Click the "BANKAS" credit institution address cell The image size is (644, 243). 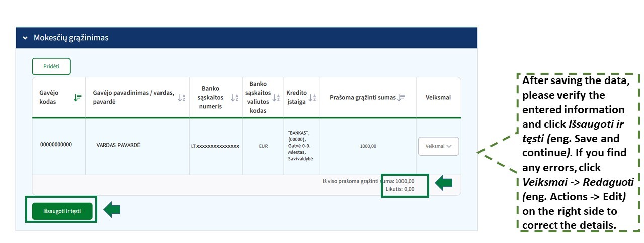pyautogui.click(x=301, y=146)
